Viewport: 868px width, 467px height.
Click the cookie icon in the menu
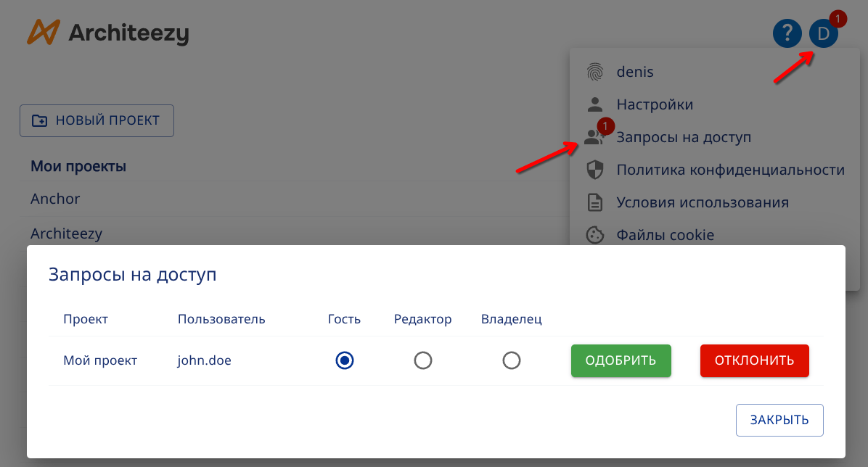click(597, 234)
